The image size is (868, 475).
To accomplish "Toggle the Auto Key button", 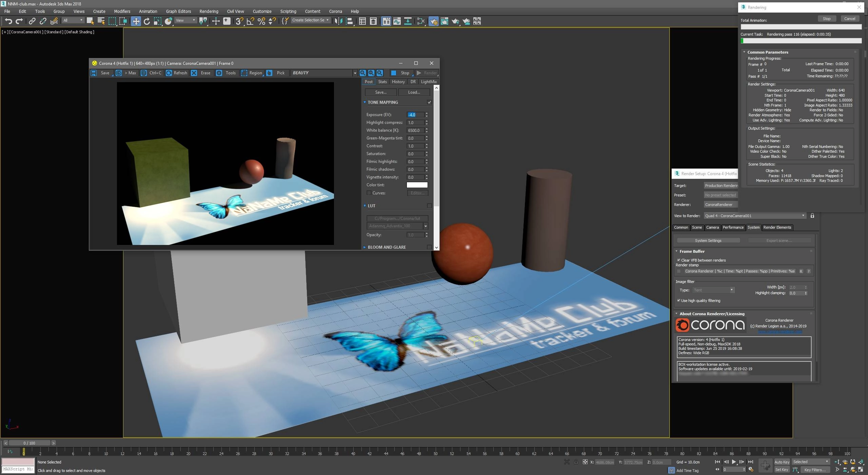I will [x=782, y=462].
